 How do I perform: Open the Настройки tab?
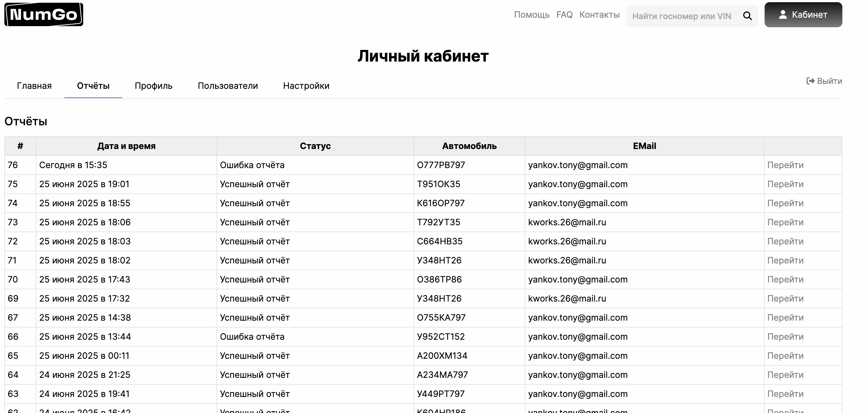tap(306, 86)
